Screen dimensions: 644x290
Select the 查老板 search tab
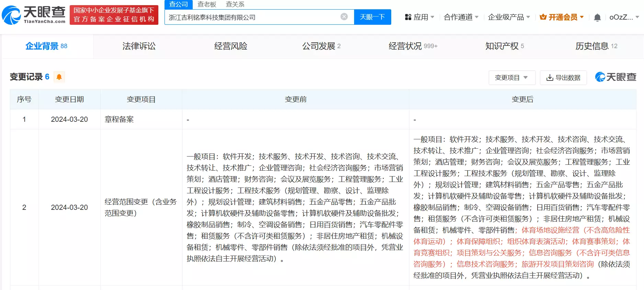[207, 4]
